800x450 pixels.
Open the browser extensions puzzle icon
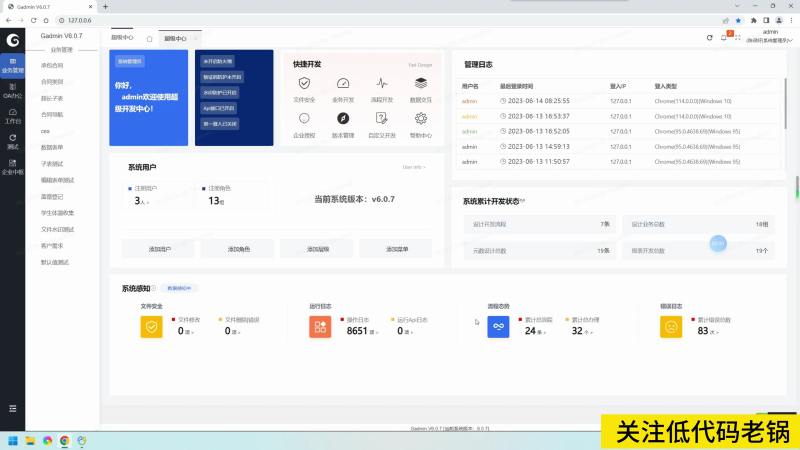(753, 20)
